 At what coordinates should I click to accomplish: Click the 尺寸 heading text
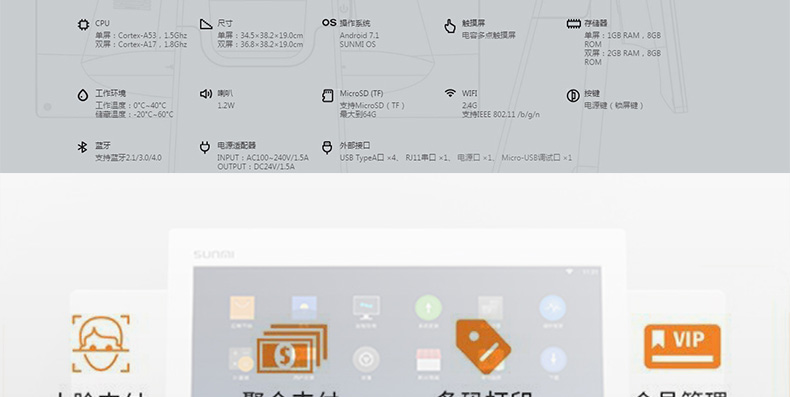[225, 23]
